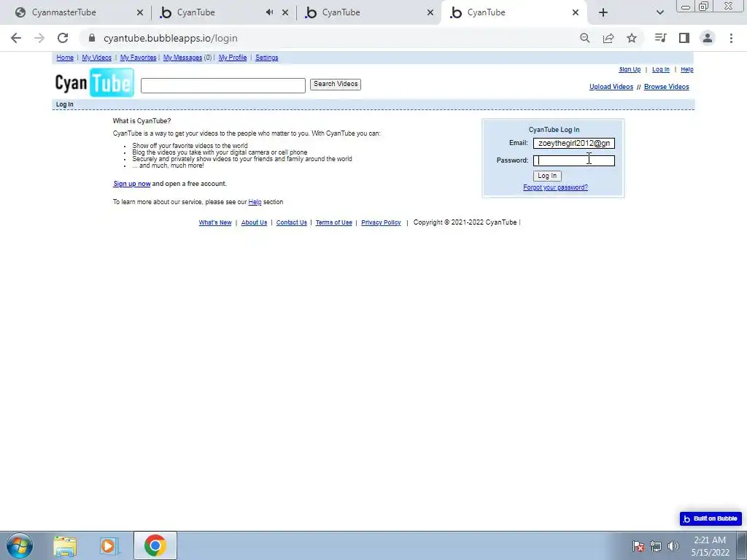Switch to the CyanmasterTube tab
This screenshot has width=747, height=560.
click(64, 12)
